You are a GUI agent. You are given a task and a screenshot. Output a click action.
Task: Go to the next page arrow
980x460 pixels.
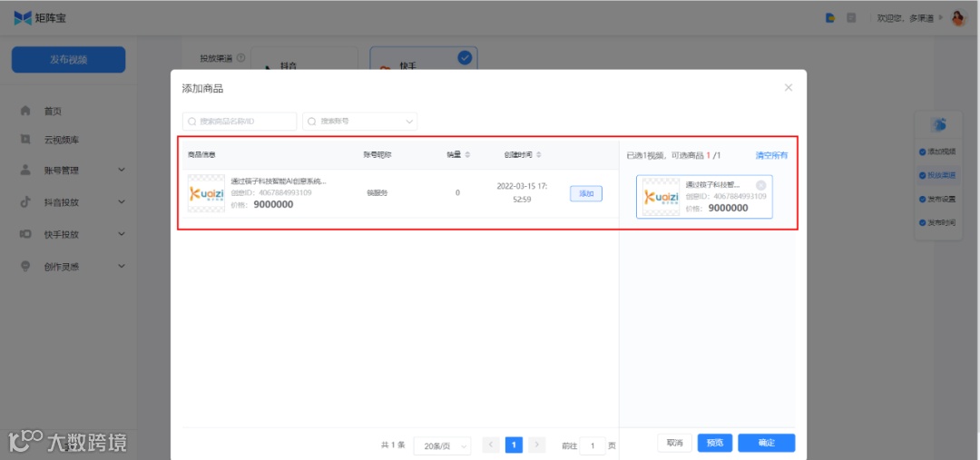tap(536, 445)
